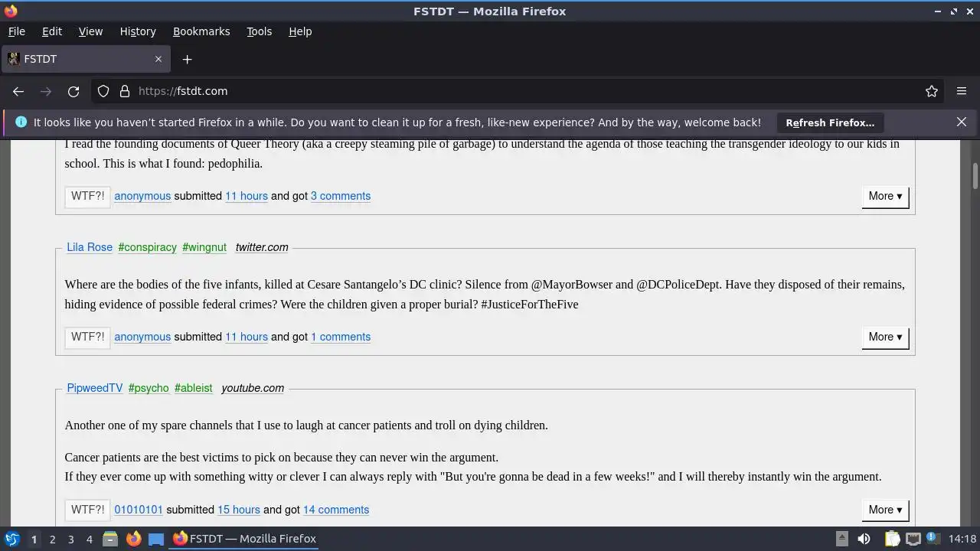Click the Forward navigation arrow
Screen dimensions: 980x551
(x=46, y=91)
